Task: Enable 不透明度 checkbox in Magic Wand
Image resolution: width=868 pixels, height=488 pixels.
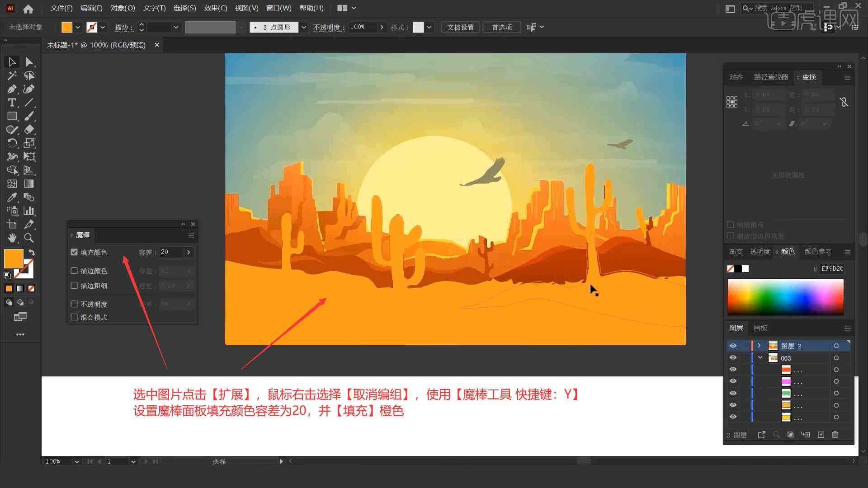Action: click(x=75, y=304)
